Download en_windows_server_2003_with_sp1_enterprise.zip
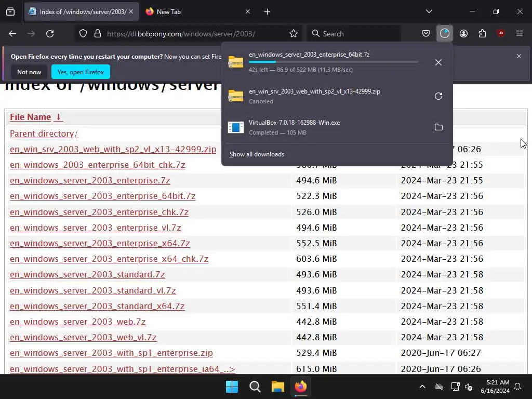The width and height of the screenshot is (532, 399). [x=111, y=353]
